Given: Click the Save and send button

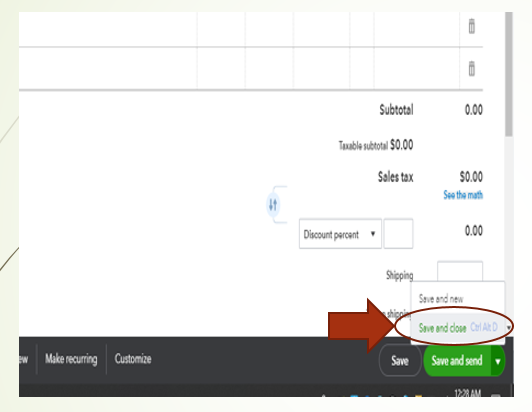Looking at the screenshot, I should pyautogui.click(x=457, y=360).
